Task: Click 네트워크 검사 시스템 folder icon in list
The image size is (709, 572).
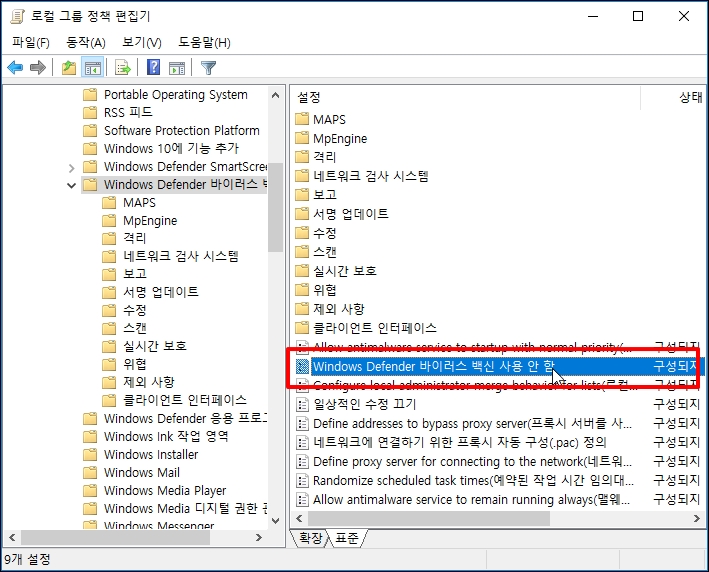Action: 302,176
